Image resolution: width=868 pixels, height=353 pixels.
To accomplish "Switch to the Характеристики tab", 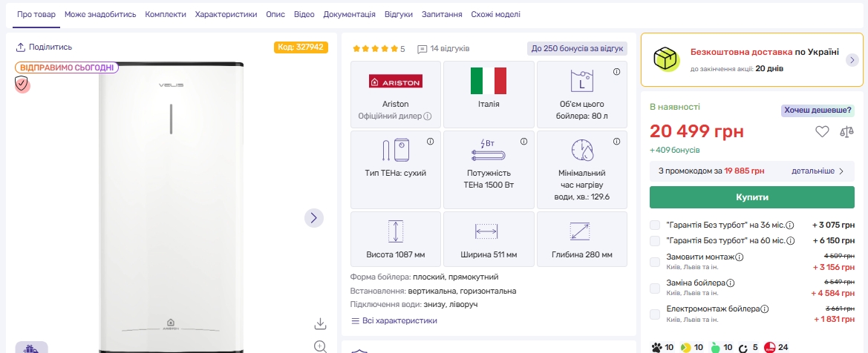I will [x=226, y=15].
